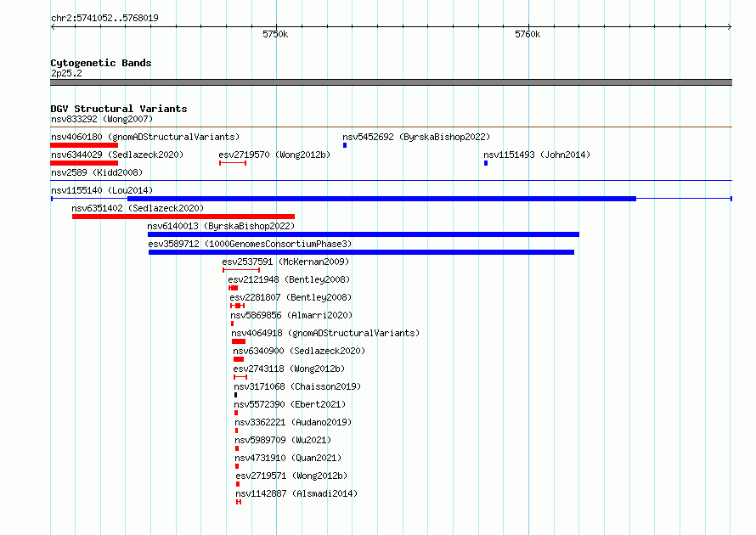This screenshot has height=535, width=756.
Task: Open nsv5989709 (Wu2021) variant
Action: click(x=283, y=440)
